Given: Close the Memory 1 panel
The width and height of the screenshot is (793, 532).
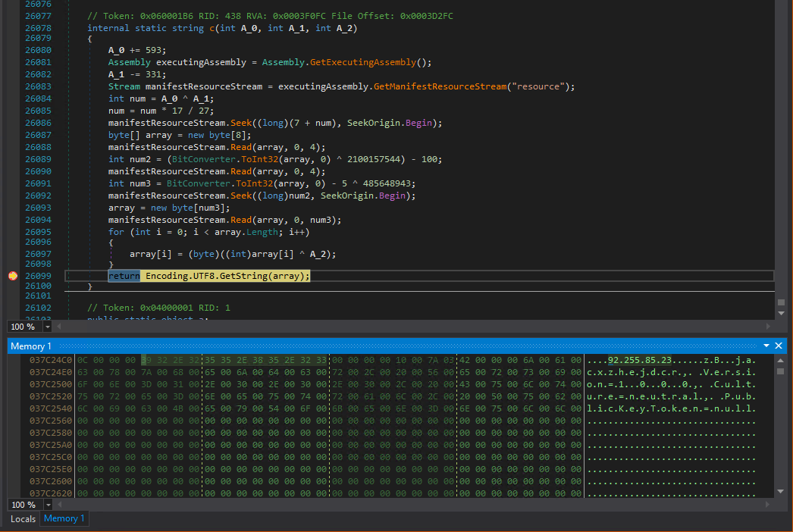Looking at the screenshot, I should 779,346.
